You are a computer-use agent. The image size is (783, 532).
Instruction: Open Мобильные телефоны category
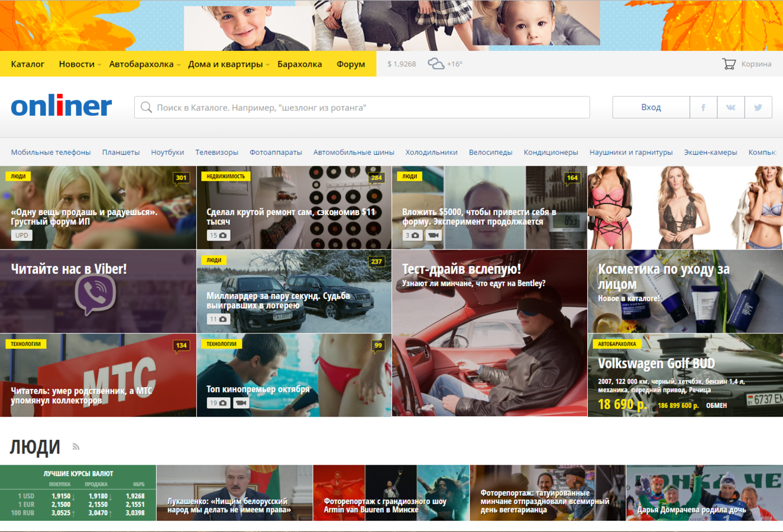click(x=51, y=152)
